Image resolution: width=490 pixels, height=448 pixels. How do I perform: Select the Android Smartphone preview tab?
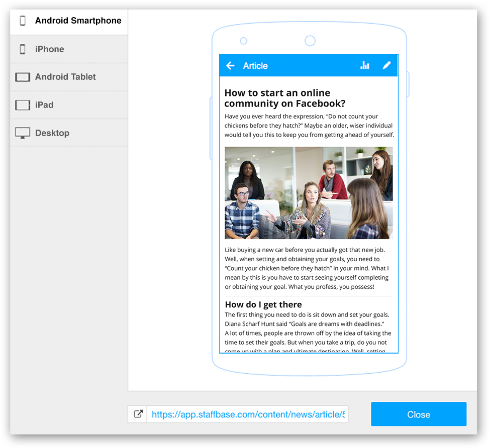tap(69, 21)
